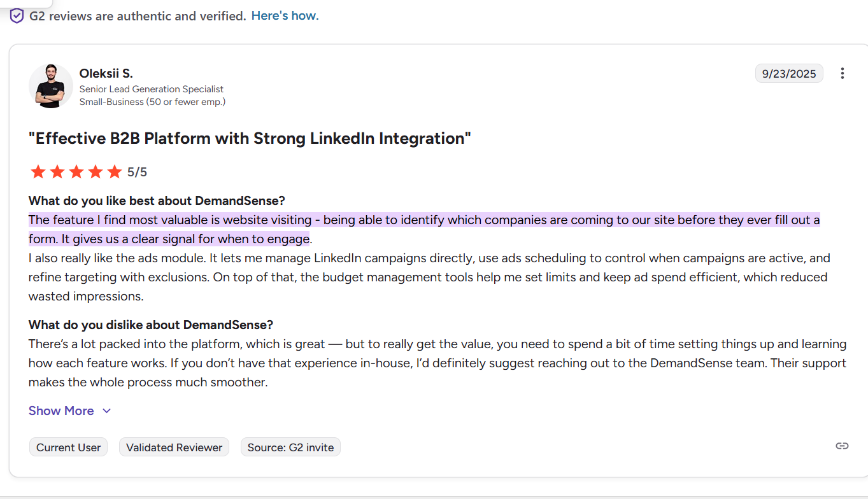Collapse the hidden review text via Show More arrow
868x499 pixels.
click(x=106, y=411)
